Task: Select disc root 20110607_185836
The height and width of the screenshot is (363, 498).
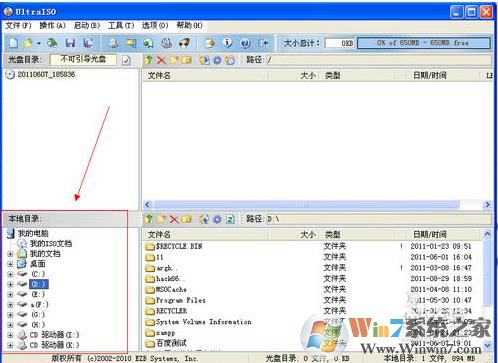Action: click(x=46, y=74)
